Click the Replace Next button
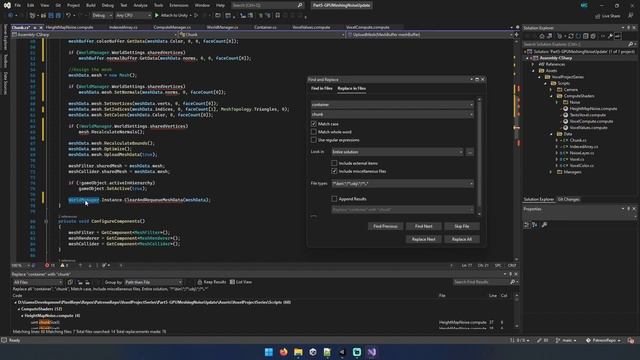The image size is (640, 360). [423, 239]
